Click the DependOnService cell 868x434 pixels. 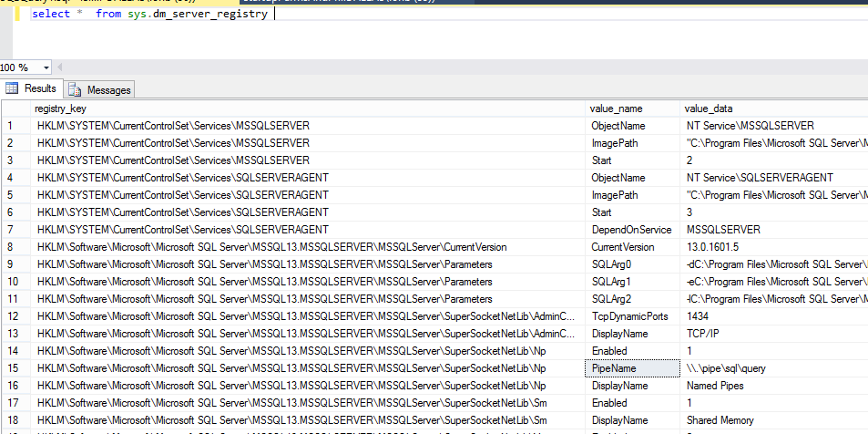(x=633, y=230)
